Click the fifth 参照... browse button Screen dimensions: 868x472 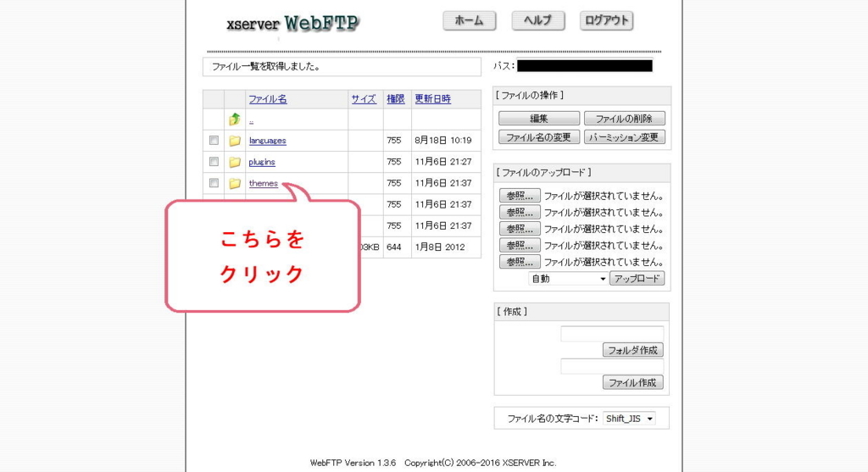pos(520,263)
